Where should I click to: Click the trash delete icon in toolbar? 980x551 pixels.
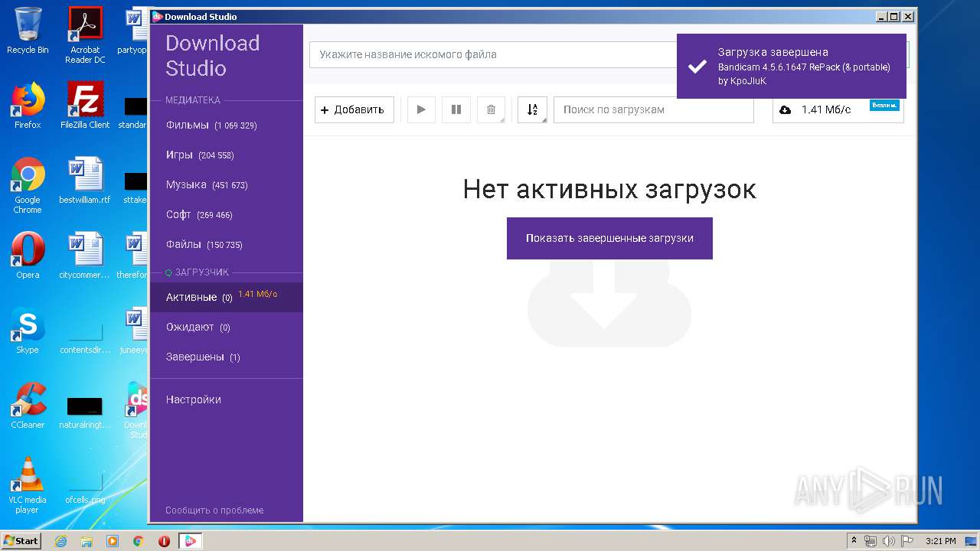pos(492,109)
